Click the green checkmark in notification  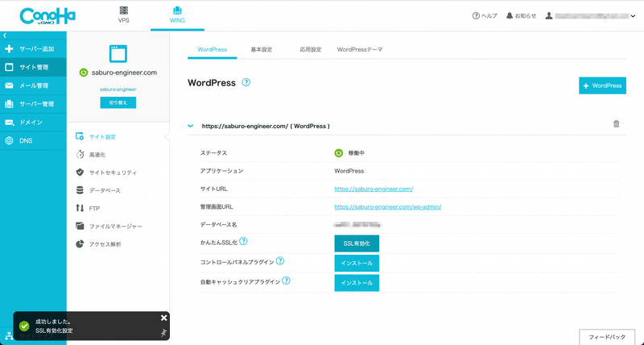click(24, 326)
